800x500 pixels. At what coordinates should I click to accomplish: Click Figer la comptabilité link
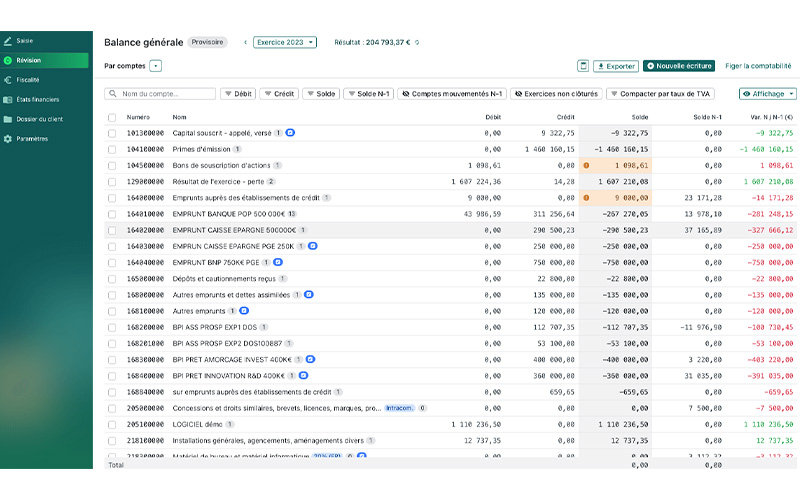pos(758,66)
